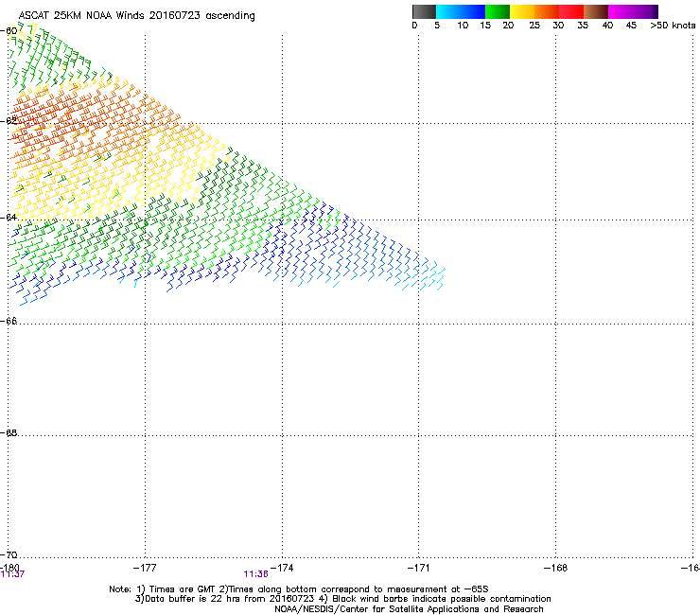The width and height of the screenshot is (700, 615).
Task: Click the gray 0-5 knots color band
Action: 424,11
